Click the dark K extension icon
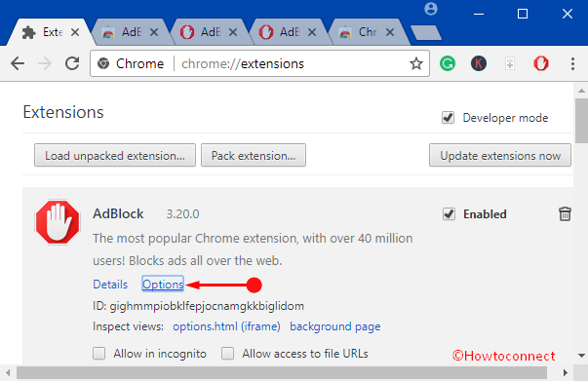Viewport: 588px width, 381px height. tap(479, 63)
